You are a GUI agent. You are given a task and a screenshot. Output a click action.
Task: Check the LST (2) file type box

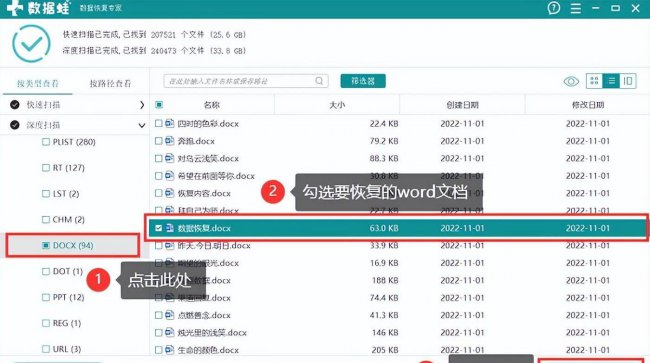(x=46, y=194)
